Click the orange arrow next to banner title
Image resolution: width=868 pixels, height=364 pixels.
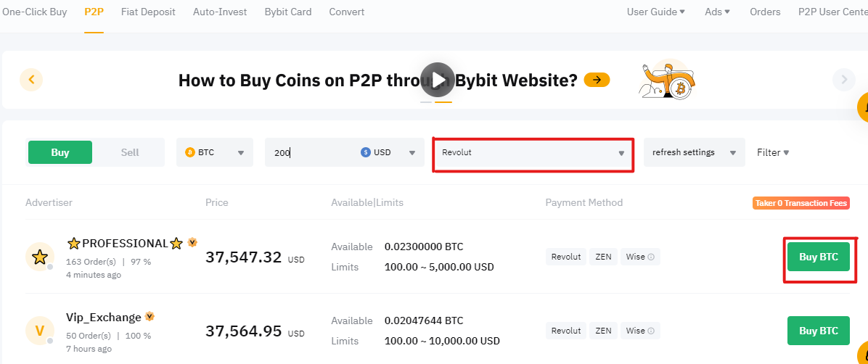point(597,80)
